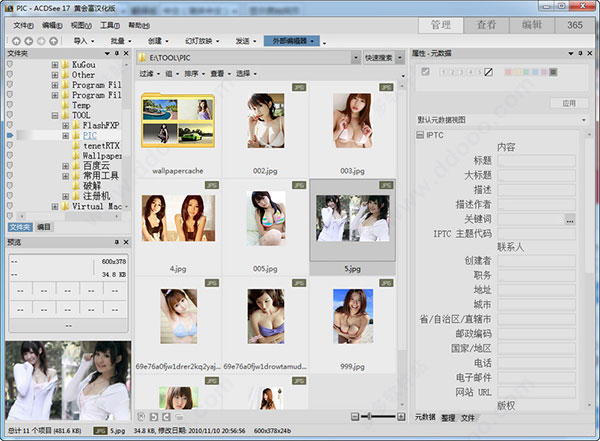Click the JPG badge on 002.jpg thumbnail

pyautogui.click(x=299, y=87)
